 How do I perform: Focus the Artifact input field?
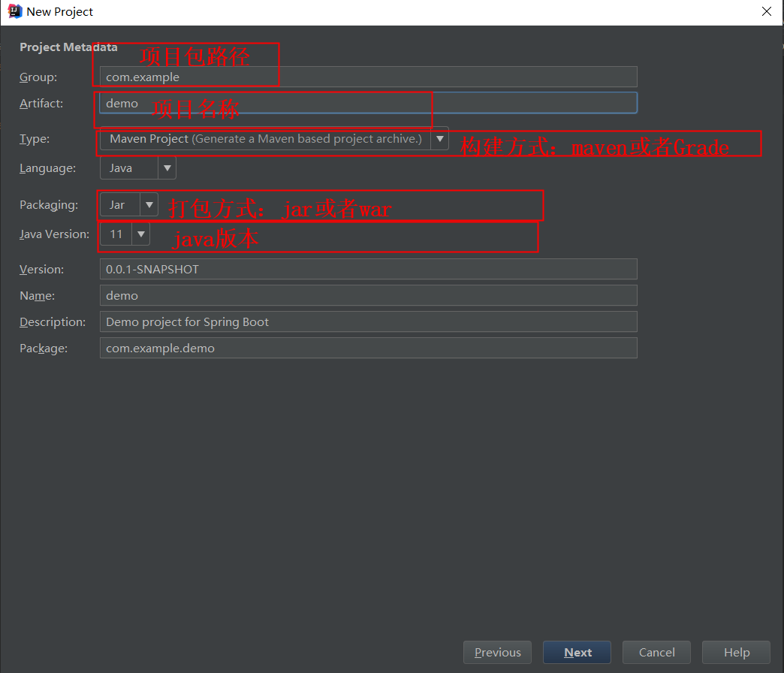coord(369,103)
